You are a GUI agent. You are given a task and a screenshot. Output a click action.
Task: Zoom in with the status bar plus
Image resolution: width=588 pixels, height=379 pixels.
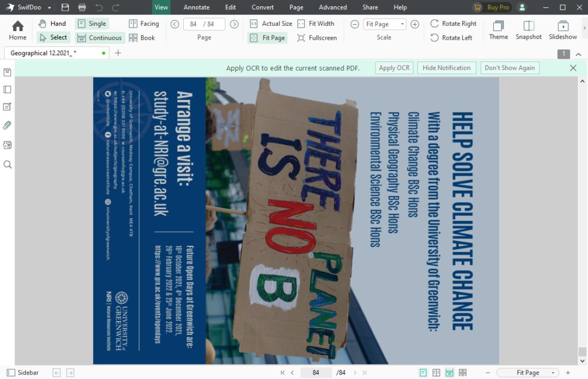tap(568, 373)
